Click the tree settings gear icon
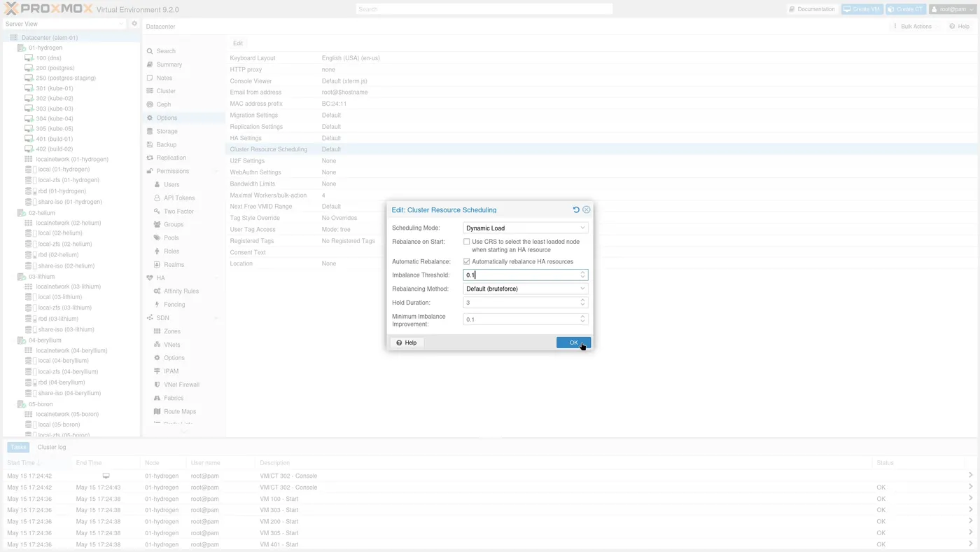Viewport: 980px width, 552px height. (134, 24)
